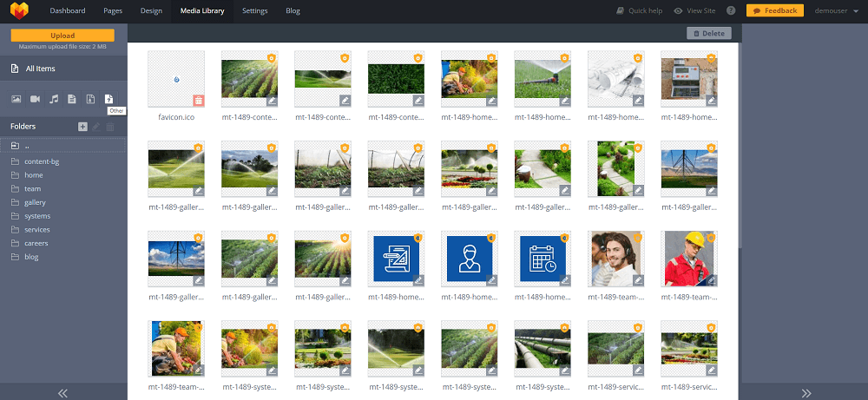Filter media by video type icon
This screenshot has width=868, height=400.
tap(36, 99)
